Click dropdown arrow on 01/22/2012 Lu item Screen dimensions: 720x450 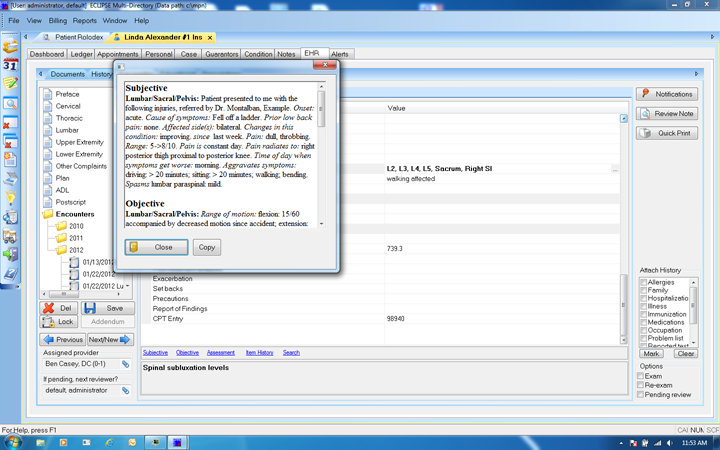point(127,286)
